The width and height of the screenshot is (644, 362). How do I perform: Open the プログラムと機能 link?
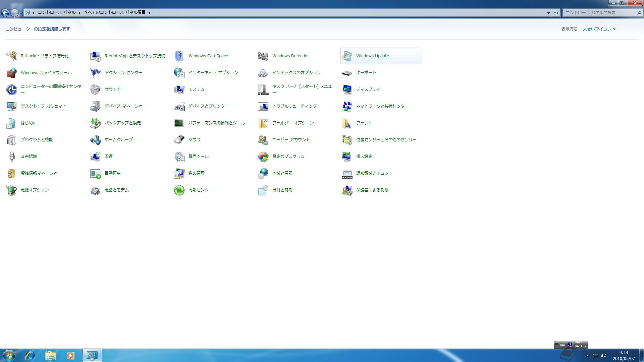(37, 140)
